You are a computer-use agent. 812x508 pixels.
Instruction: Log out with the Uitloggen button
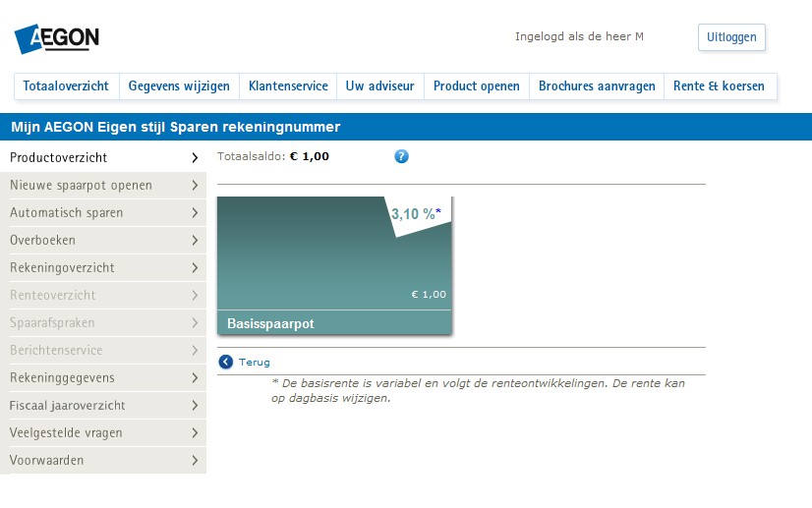731,37
